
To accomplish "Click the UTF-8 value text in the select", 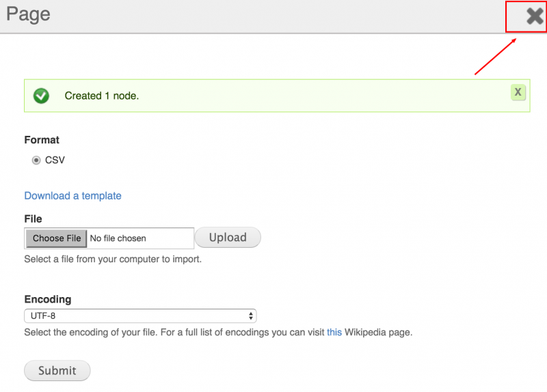I will (x=43, y=316).
